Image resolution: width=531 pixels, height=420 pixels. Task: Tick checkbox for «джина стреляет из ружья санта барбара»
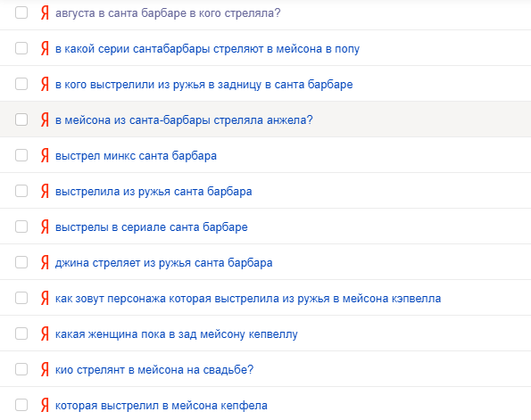click(x=21, y=262)
